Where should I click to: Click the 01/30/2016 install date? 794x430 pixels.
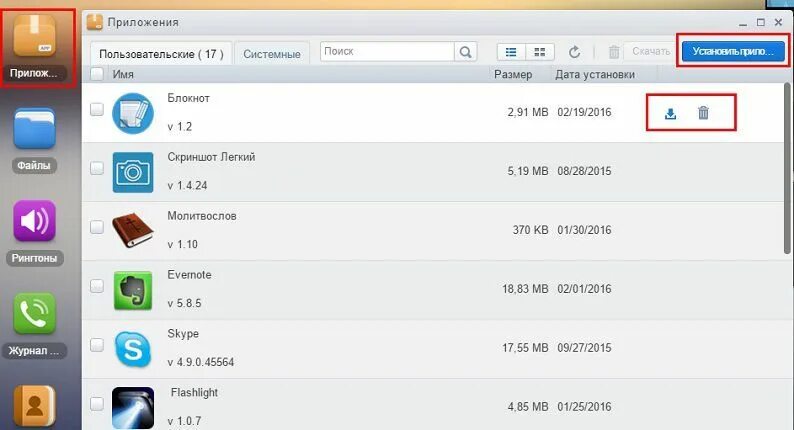[x=584, y=230]
